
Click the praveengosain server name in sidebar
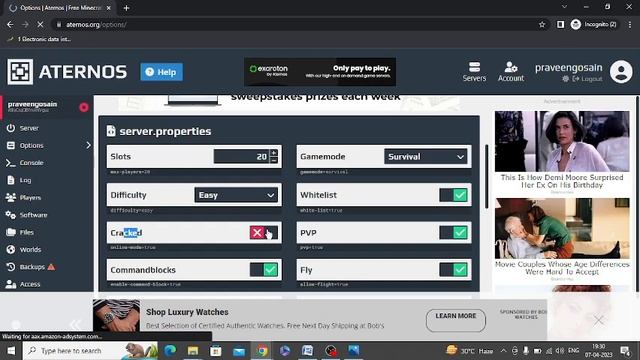tap(32, 104)
